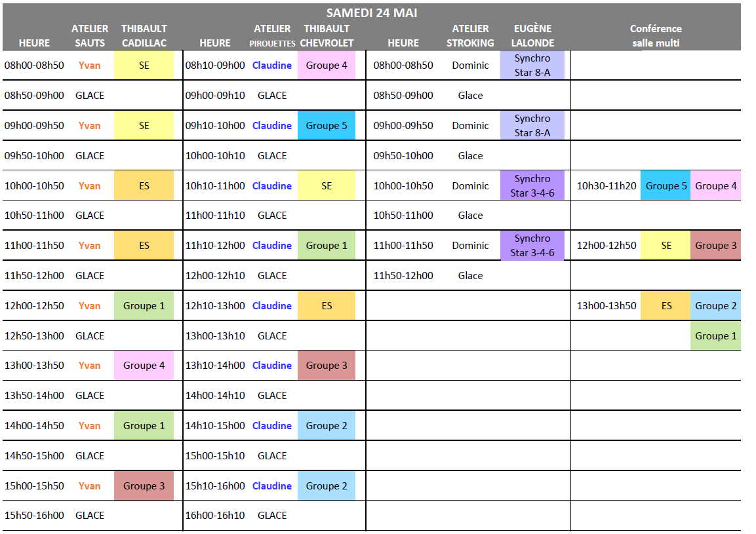Click red Groupe 3 in the conference column
Viewport: 756px width, 534px height.
click(715, 246)
